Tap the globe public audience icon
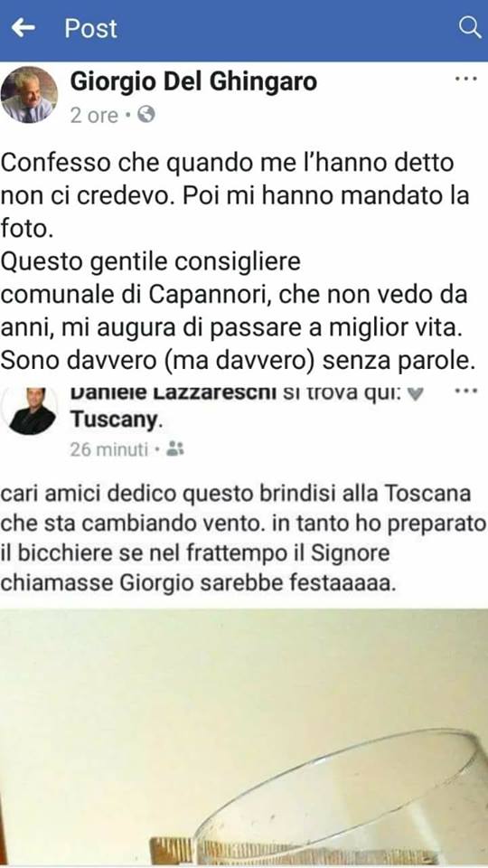 [146, 115]
